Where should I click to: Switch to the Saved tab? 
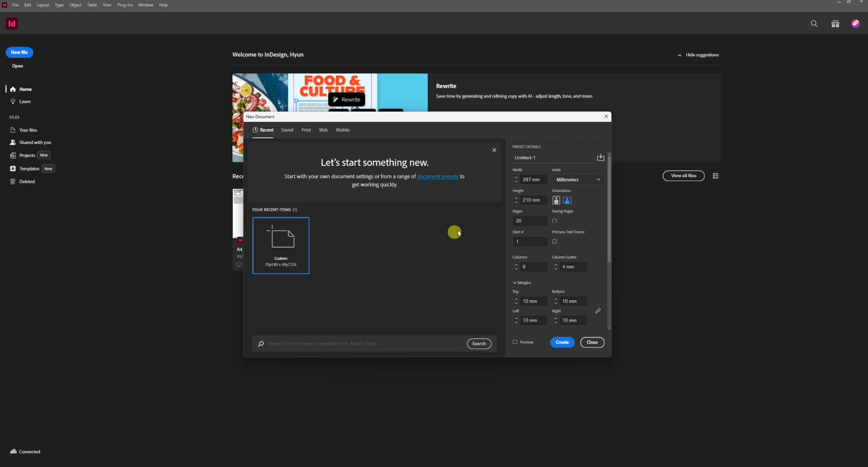288,130
